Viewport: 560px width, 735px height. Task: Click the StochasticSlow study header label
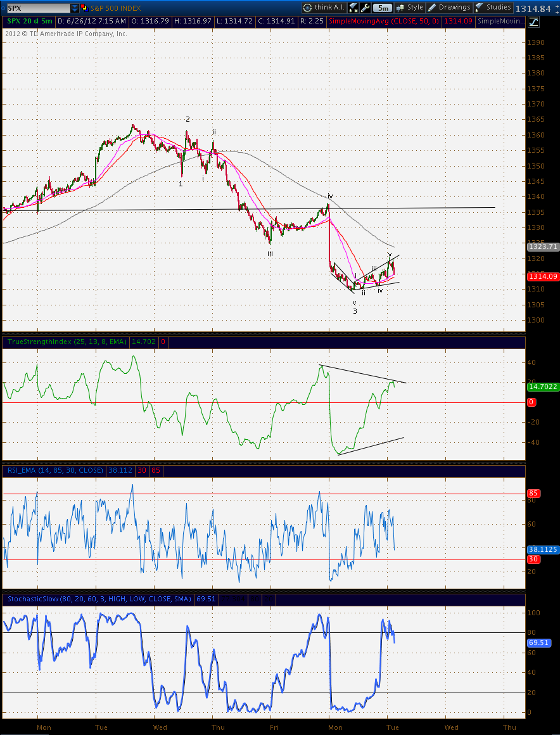[x=99, y=599]
